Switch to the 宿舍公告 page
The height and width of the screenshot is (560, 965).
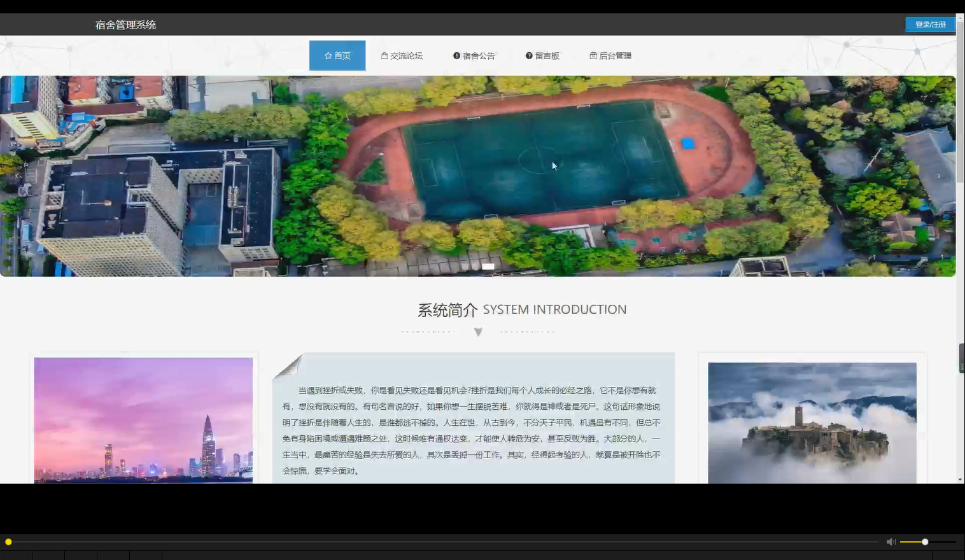pos(475,55)
